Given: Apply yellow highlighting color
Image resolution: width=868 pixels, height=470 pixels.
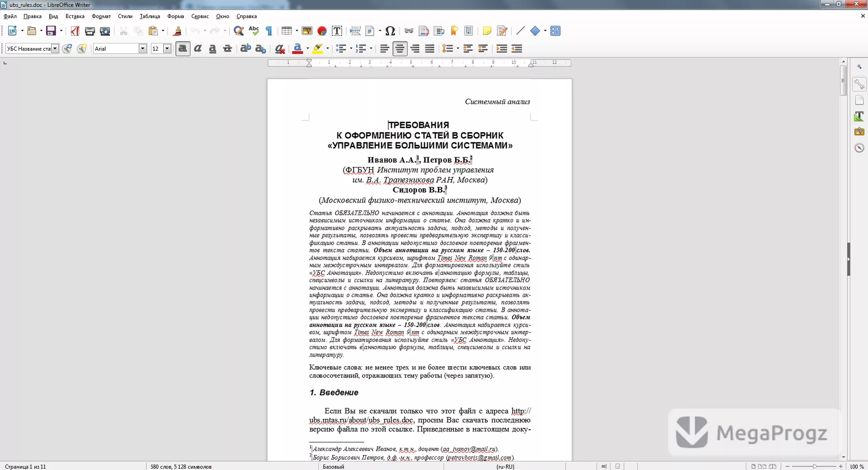Looking at the screenshot, I should [x=317, y=48].
